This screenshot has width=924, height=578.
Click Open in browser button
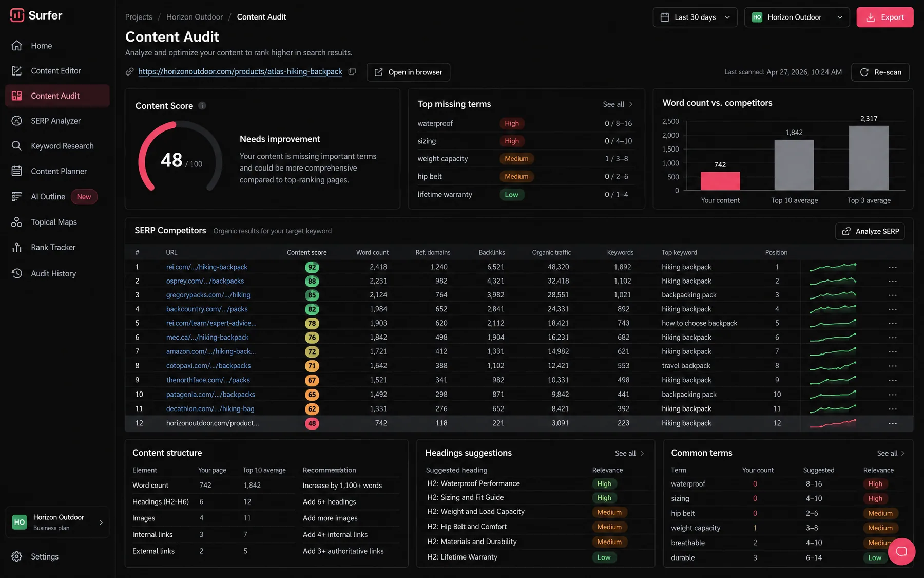pyautogui.click(x=408, y=72)
